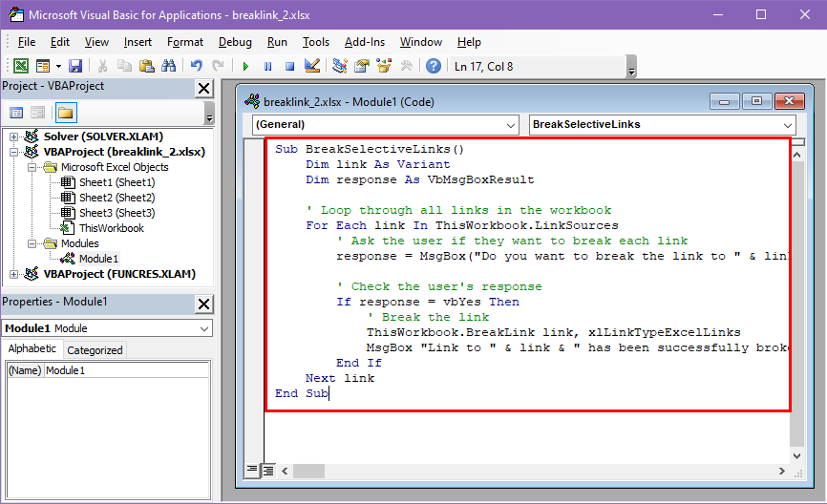
Task: Open the Edit menu
Action: click(59, 42)
